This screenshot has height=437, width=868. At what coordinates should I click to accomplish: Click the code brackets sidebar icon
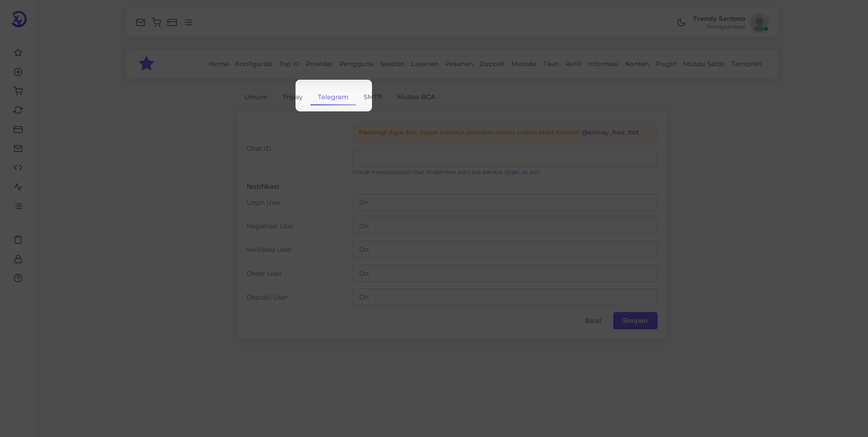coord(18,168)
